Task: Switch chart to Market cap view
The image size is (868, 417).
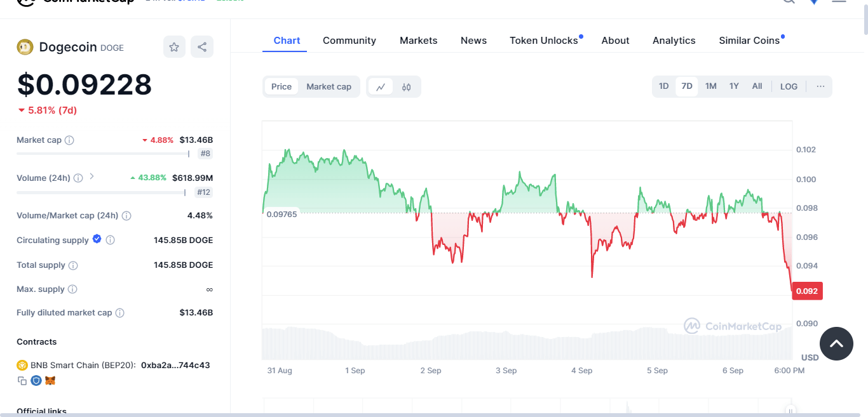Action: [329, 87]
